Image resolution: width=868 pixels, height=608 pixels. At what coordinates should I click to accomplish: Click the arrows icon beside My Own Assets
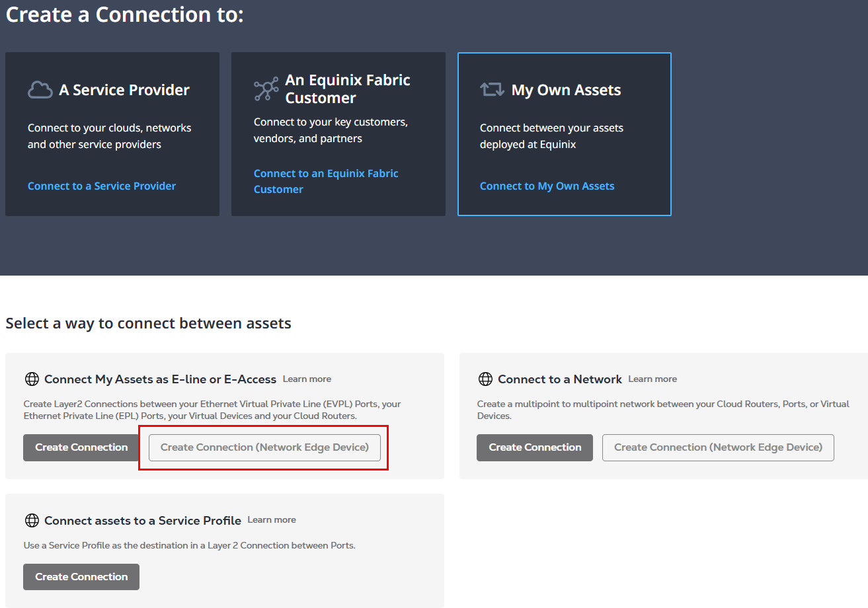coord(493,90)
